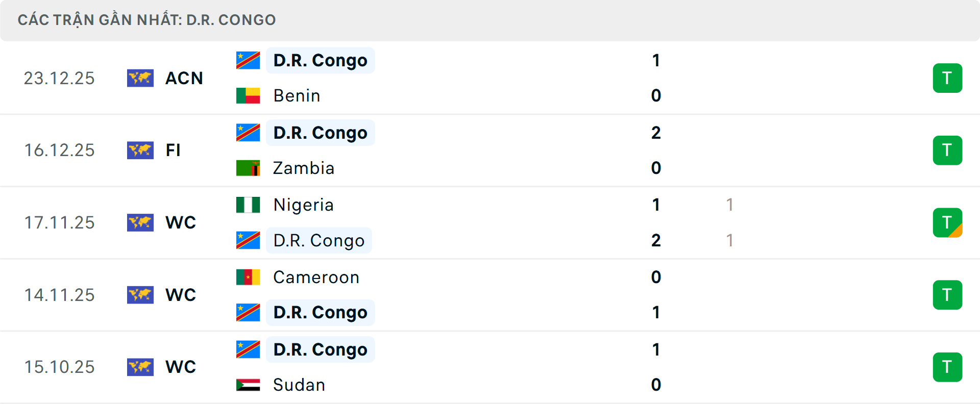Click the Cameroon flag icon

coord(248,277)
